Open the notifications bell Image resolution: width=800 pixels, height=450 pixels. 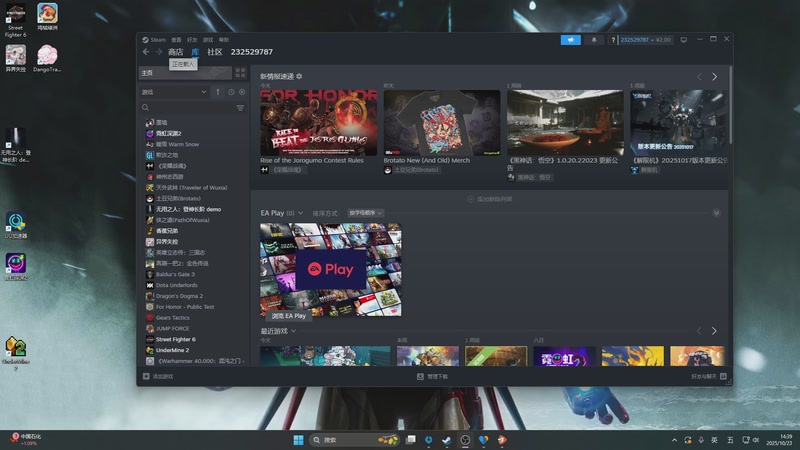(x=594, y=40)
